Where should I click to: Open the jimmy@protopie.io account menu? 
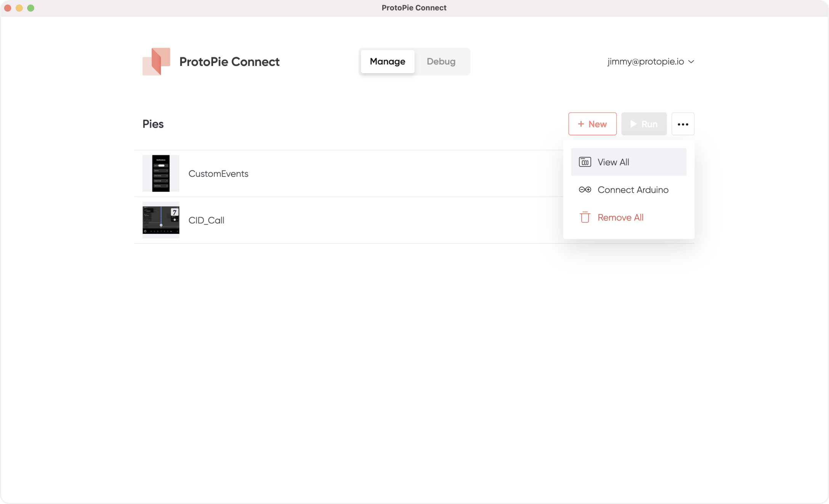[645, 62]
